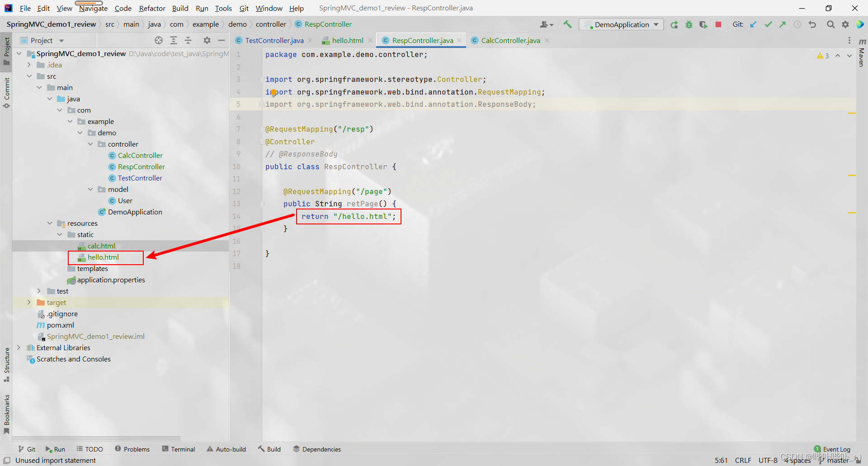Expand External Libraries node
The width and height of the screenshot is (868, 466).
click(19, 347)
